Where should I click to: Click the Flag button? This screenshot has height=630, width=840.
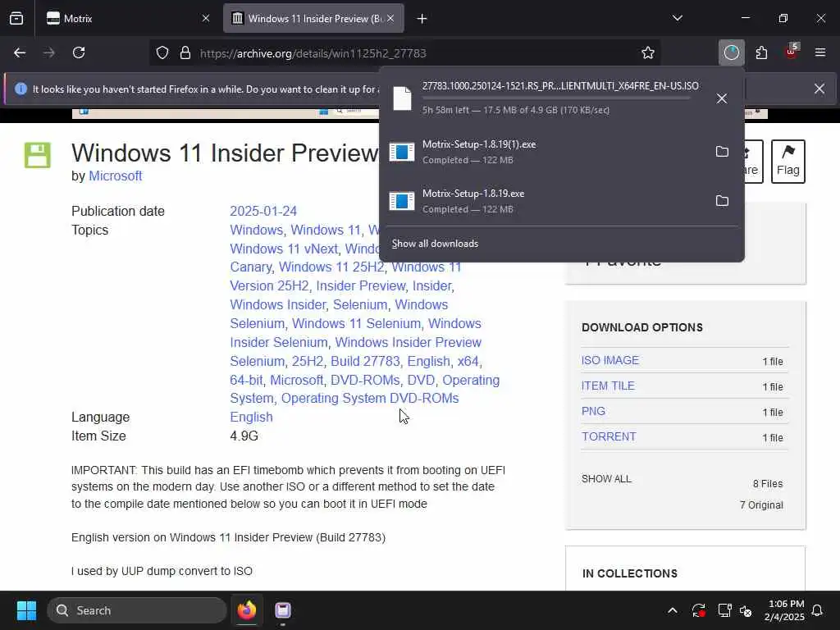pos(788,162)
